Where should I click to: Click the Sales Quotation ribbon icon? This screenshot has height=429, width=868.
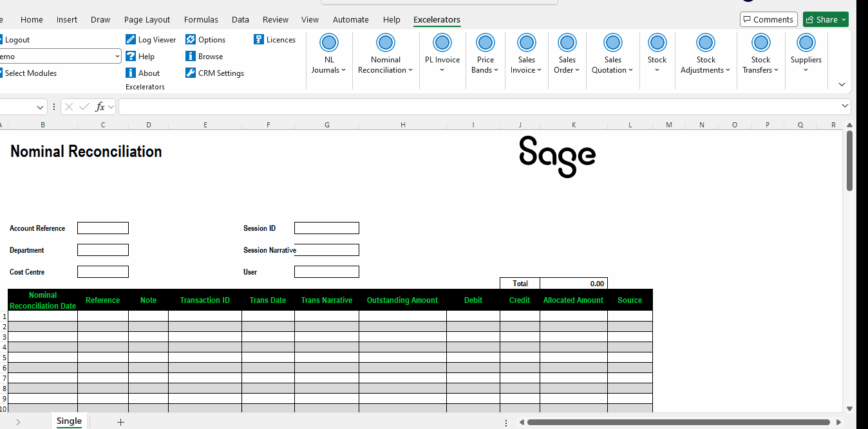point(613,43)
